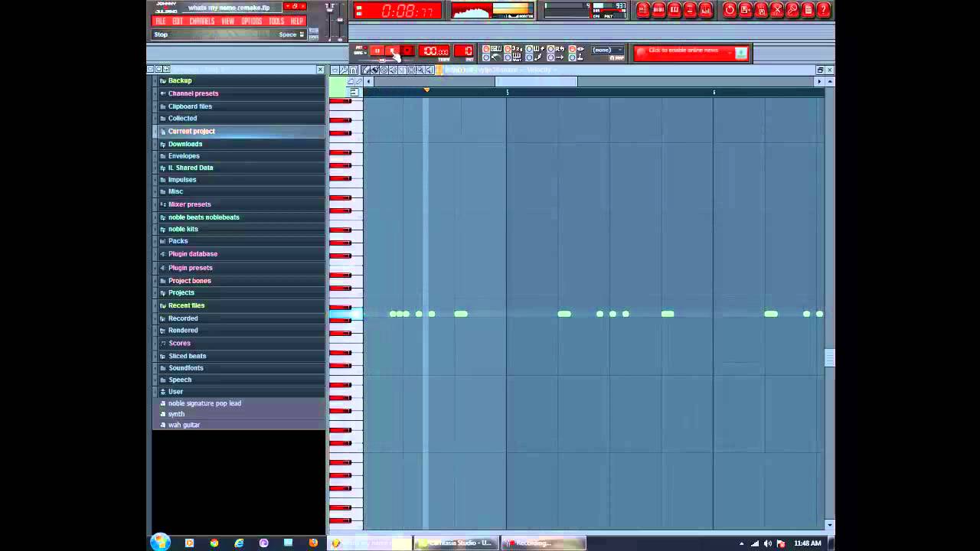
Task: Click the save-new-version disk icon
Action: pyautogui.click(x=745, y=10)
